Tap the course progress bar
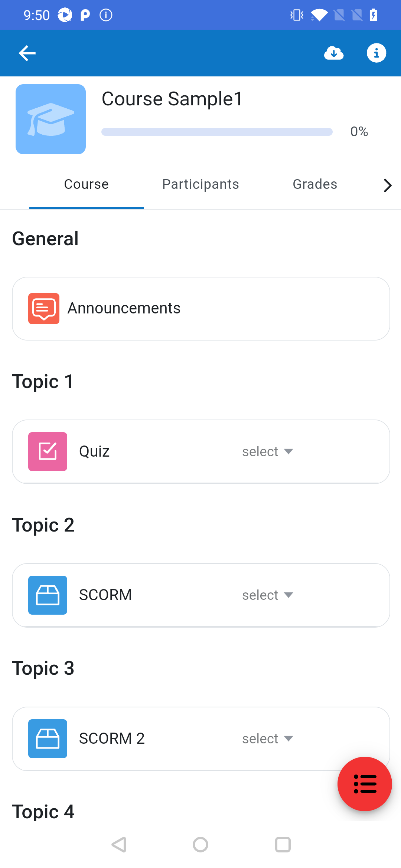 [x=217, y=132]
